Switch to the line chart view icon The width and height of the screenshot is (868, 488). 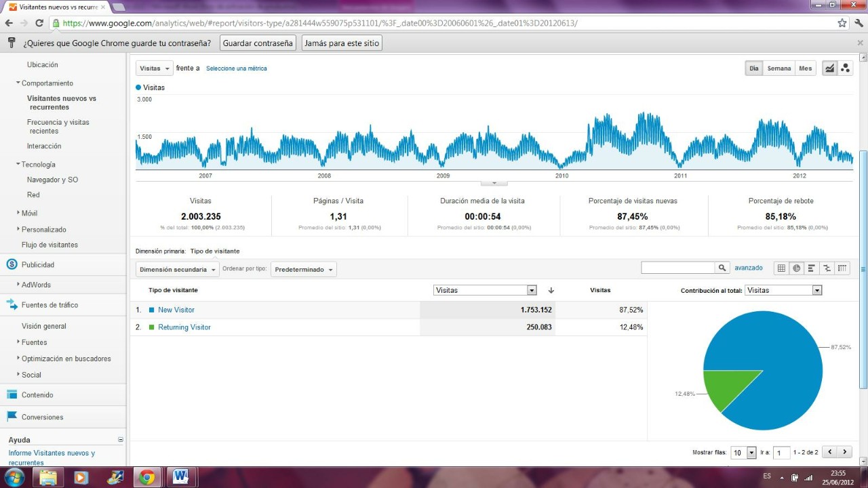pos(829,68)
